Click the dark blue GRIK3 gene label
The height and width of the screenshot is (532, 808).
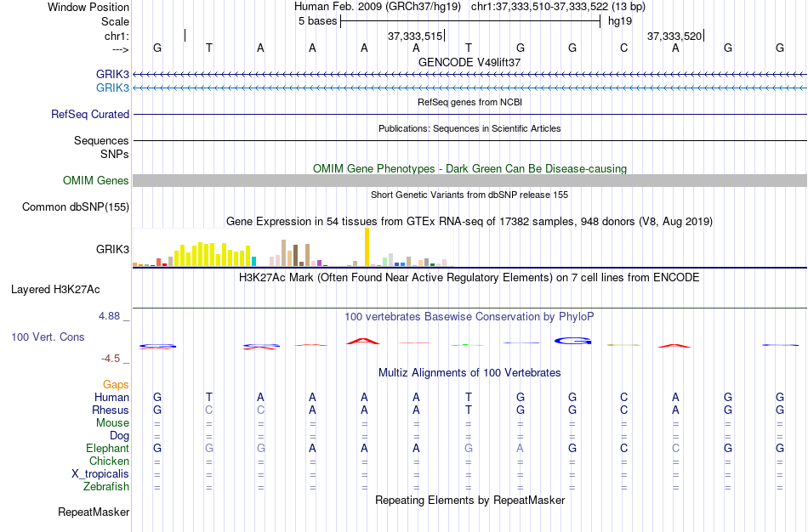pyautogui.click(x=112, y=74)
